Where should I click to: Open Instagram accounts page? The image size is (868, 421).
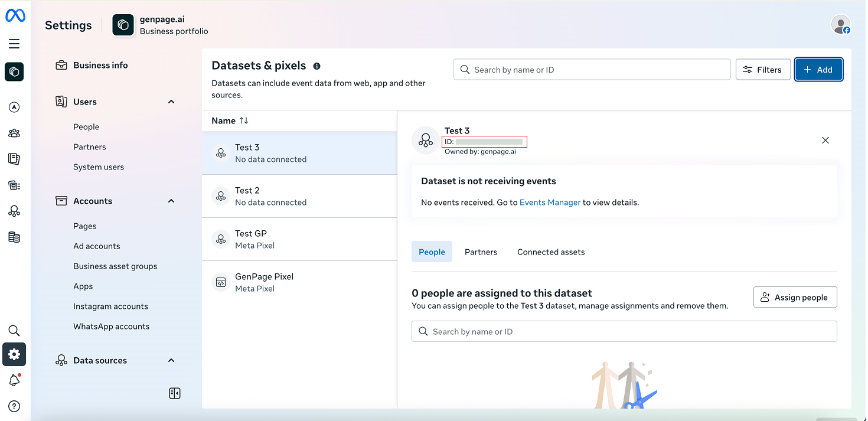(110, 306)
